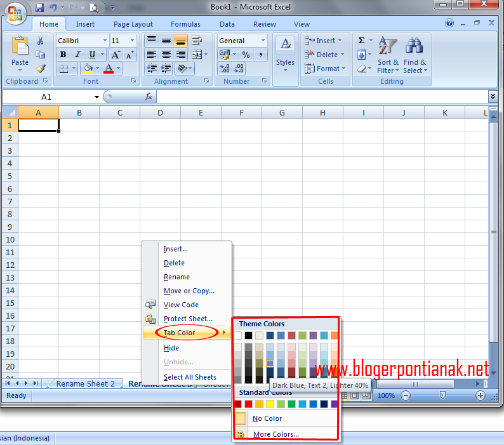Image resolution: width=504 pixels, height=445 pixels.
Task: Click the Paste clipboard icon
Action: point(20,46)
